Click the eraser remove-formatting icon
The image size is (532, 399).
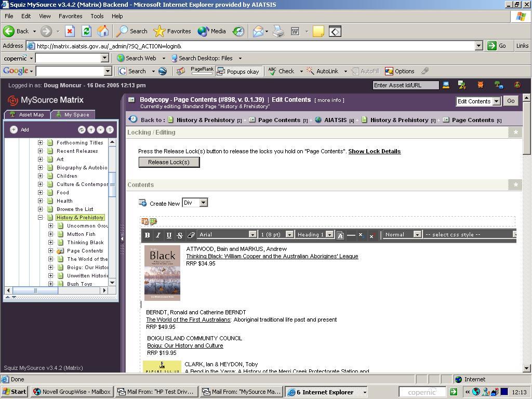(191, 235)
